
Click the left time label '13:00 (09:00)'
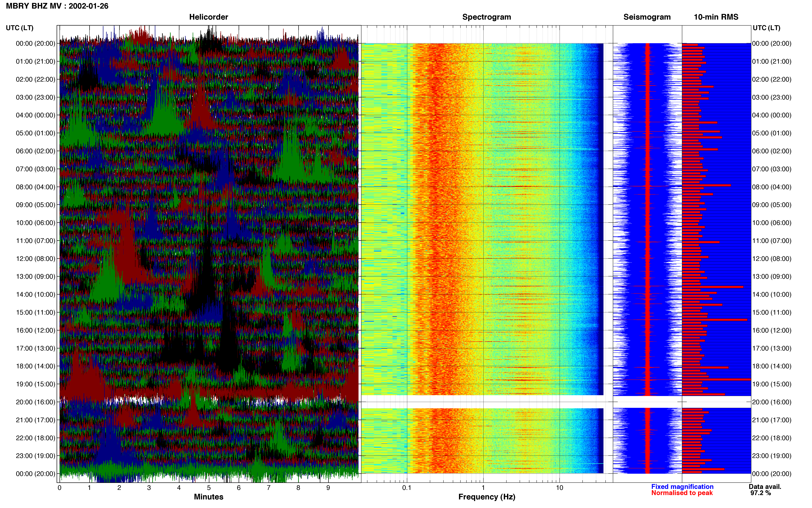click(x=36, y=277)
